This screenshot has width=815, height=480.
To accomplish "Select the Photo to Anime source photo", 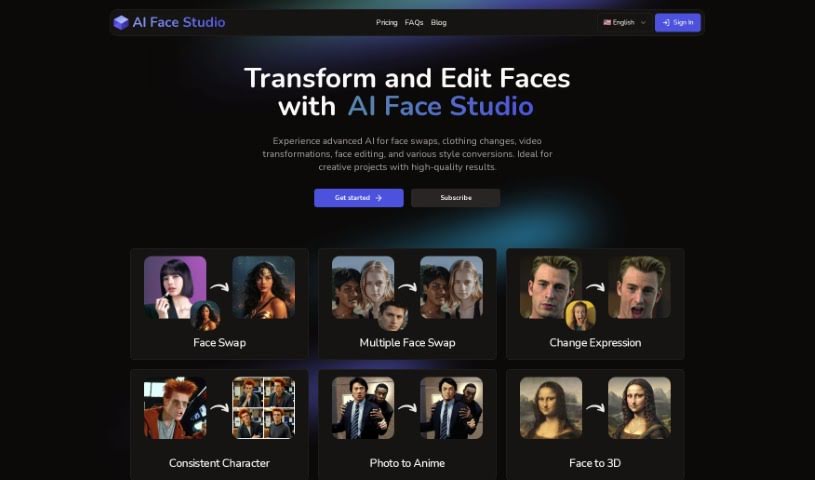I will (363, 408).
